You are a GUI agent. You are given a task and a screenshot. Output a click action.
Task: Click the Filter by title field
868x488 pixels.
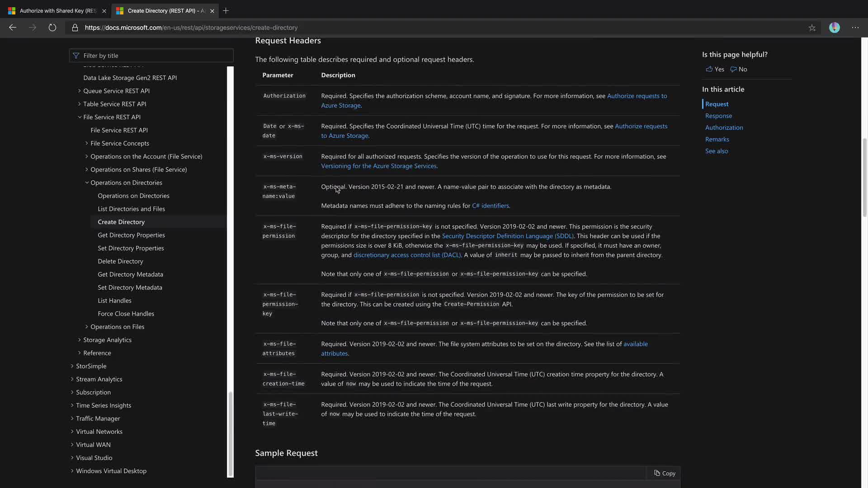151,56
